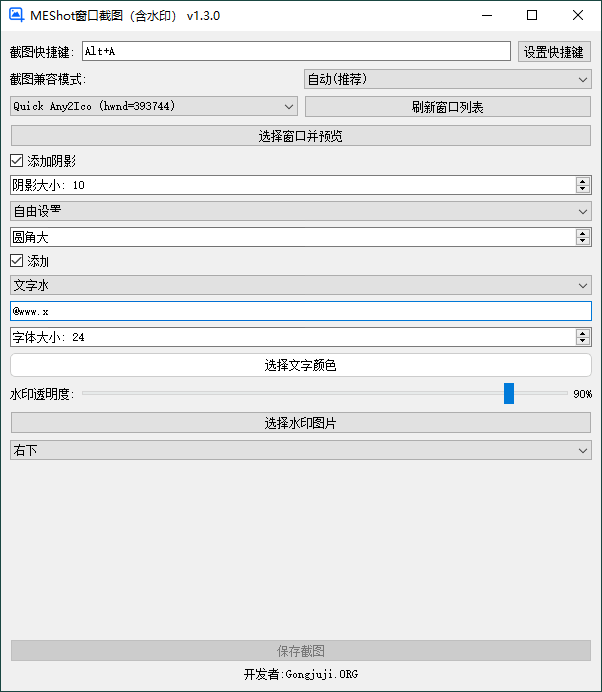The width and height of the screenshot is (602, 692).
Task: Click the 选择水印图片 button
Action: (x=300, y=423)
